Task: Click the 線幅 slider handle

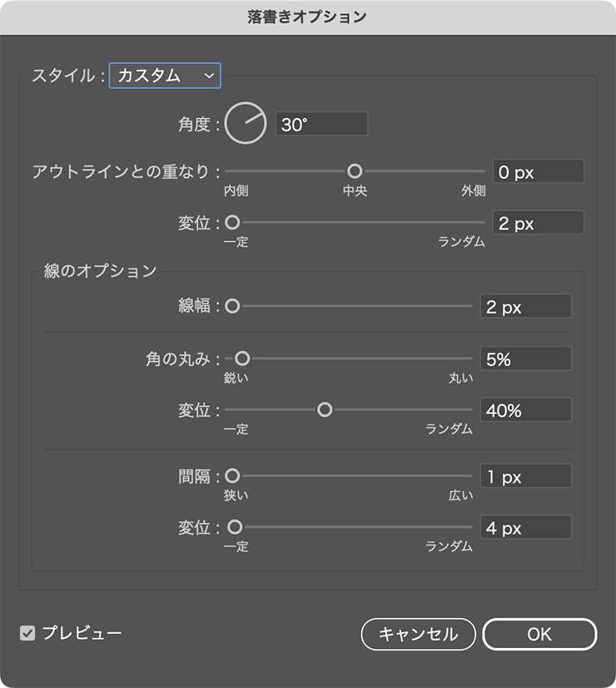Action: [232, 306]
